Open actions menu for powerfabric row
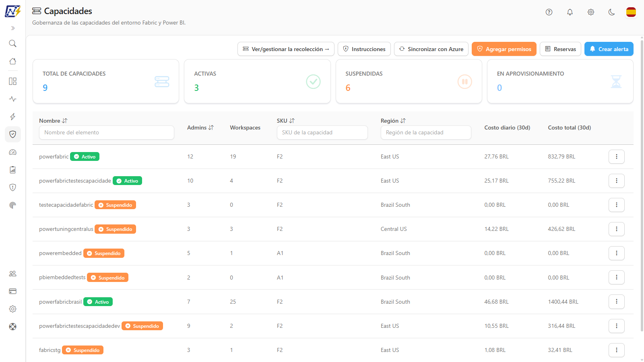Image resolution: width=644 pixels, height=362 pixels. (x=617, y=157)
